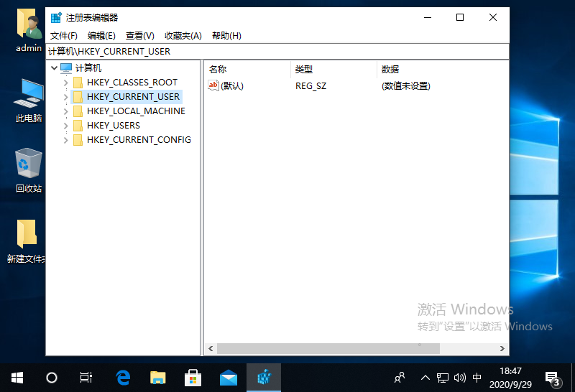
Task: Open the Microsoft Edge taskbar icon
Action: point(123,377)
